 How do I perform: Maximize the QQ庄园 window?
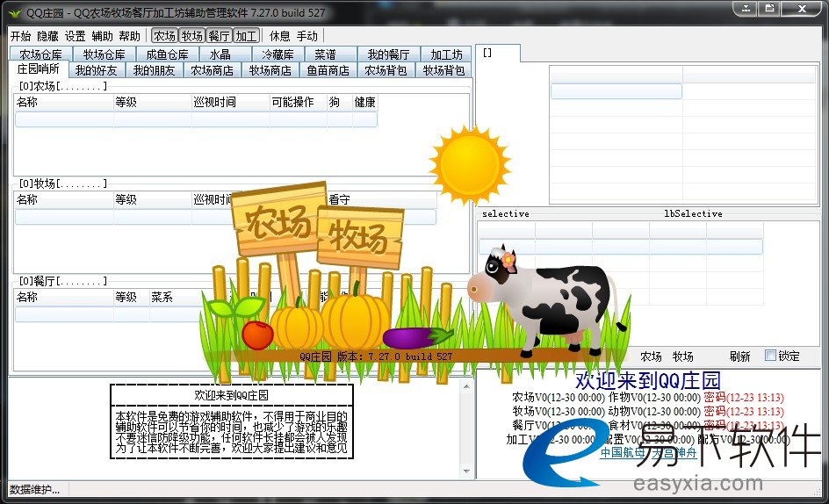click(x=769, y=9)
